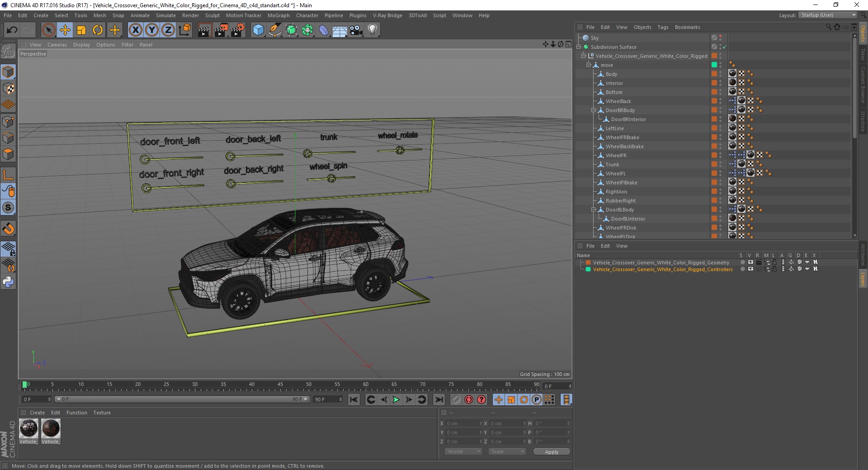
Task: Toggle Subdivision Surface enable checkmark
Action: [724, 47]
